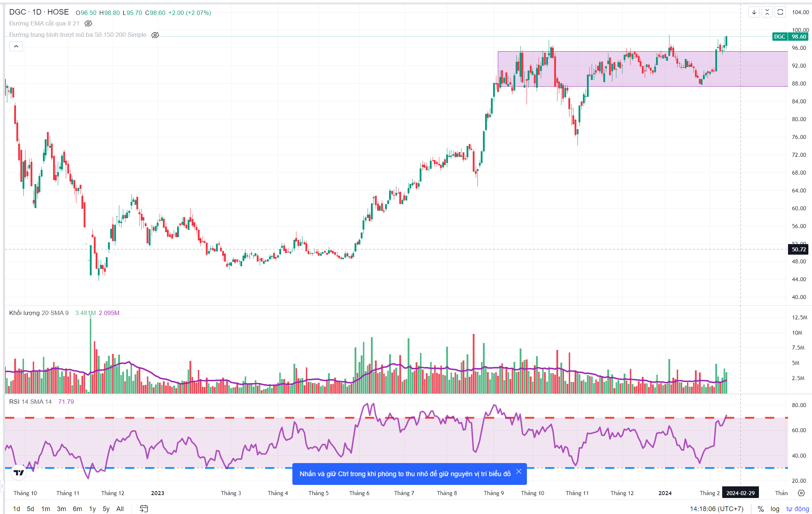
Task: Toggle auto scale "tự động"
Action: point(797,509)
